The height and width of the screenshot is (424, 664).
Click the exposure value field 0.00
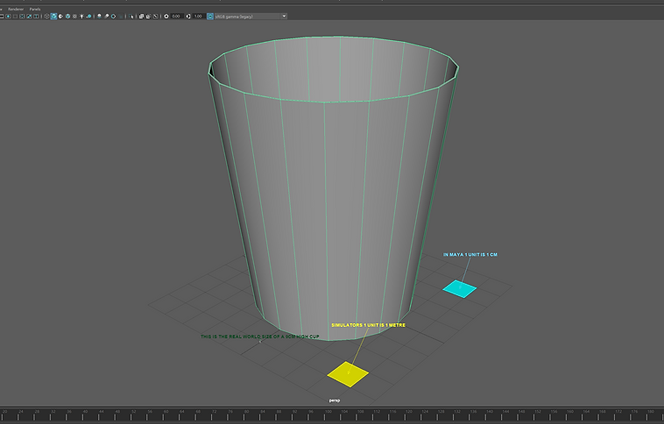click(177, 16)
